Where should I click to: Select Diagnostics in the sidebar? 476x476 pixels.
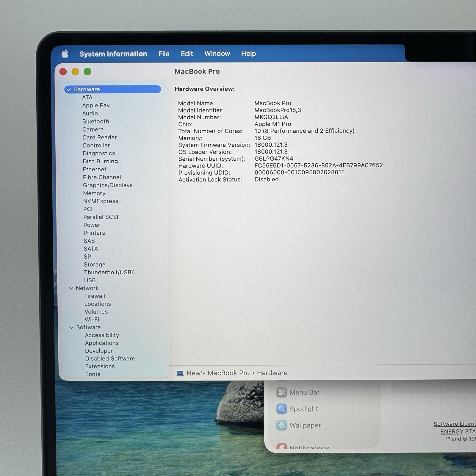click(99, 154)
